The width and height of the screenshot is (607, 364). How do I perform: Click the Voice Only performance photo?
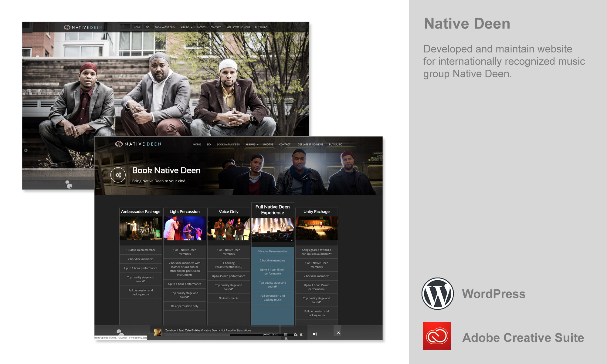coord(229,228)
